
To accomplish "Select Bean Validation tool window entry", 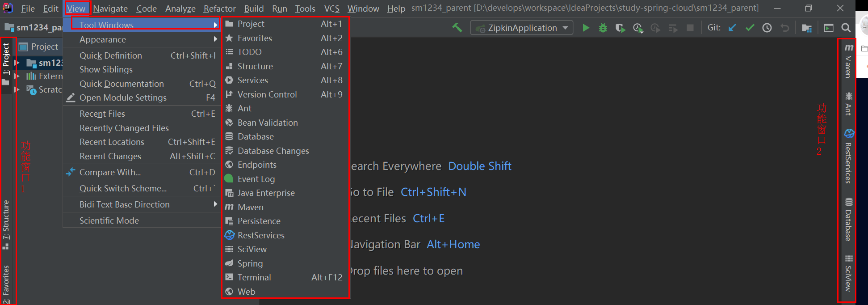I will click(285, 123).
